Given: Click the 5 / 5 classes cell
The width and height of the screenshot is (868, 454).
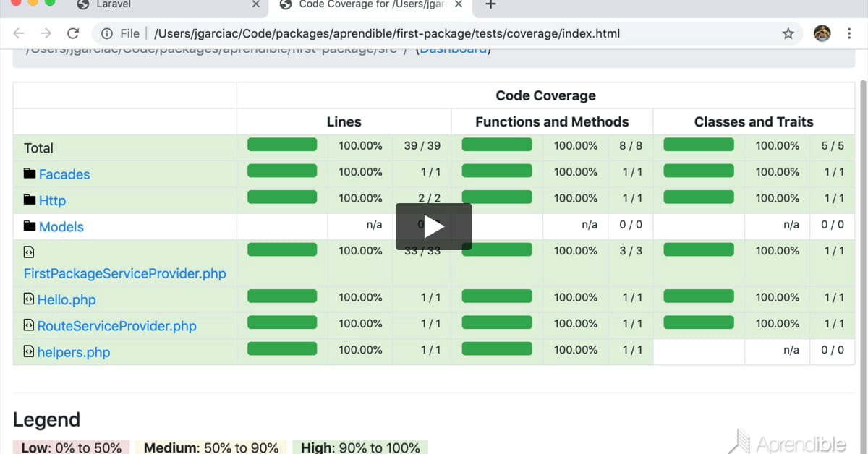Looking at the screenshot, I should [833, 146].
